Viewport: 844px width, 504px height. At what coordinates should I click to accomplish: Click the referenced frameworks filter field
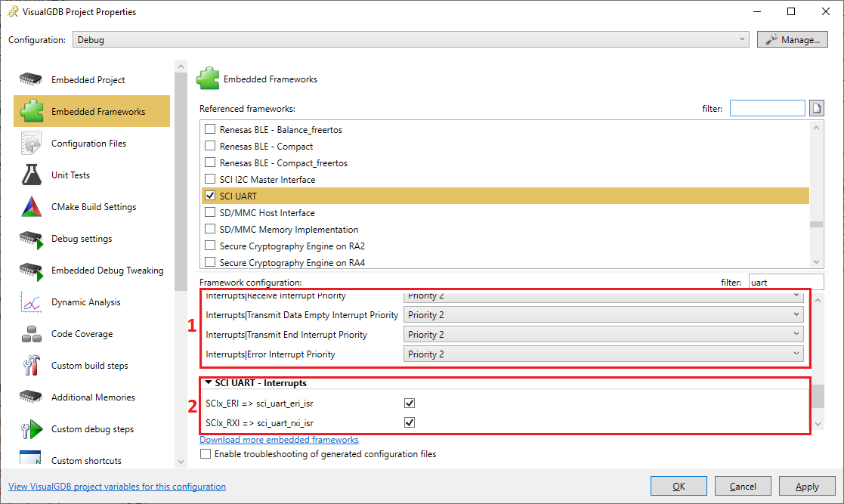tap(768, 108)
